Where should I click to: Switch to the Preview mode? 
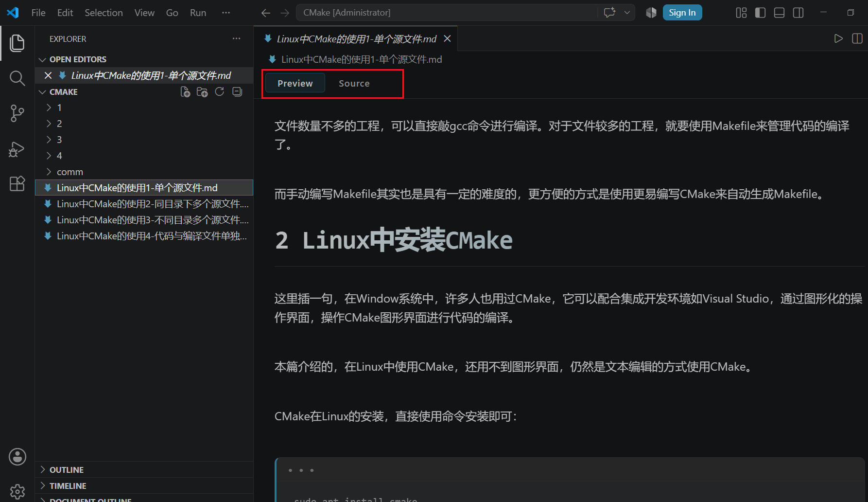click(x=295, y=83)
